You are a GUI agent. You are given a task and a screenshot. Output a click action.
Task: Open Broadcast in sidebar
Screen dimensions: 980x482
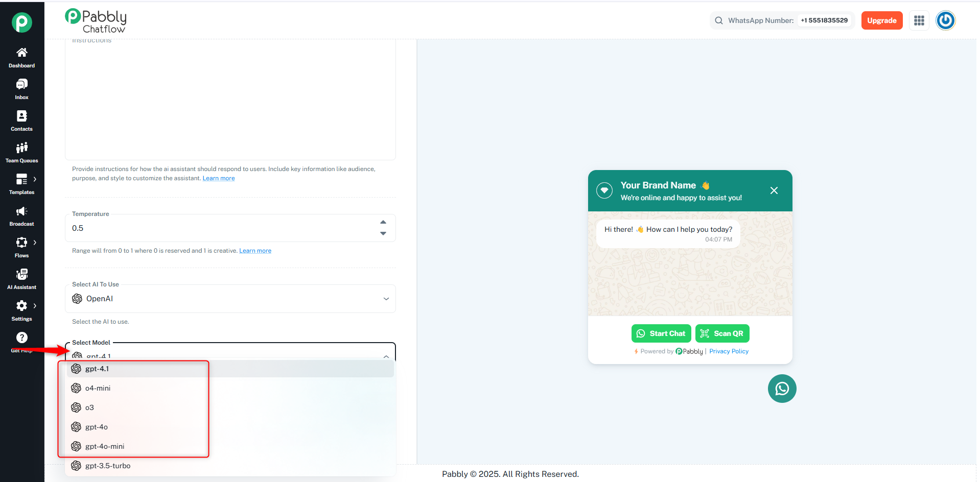click(x=21, y=216)
